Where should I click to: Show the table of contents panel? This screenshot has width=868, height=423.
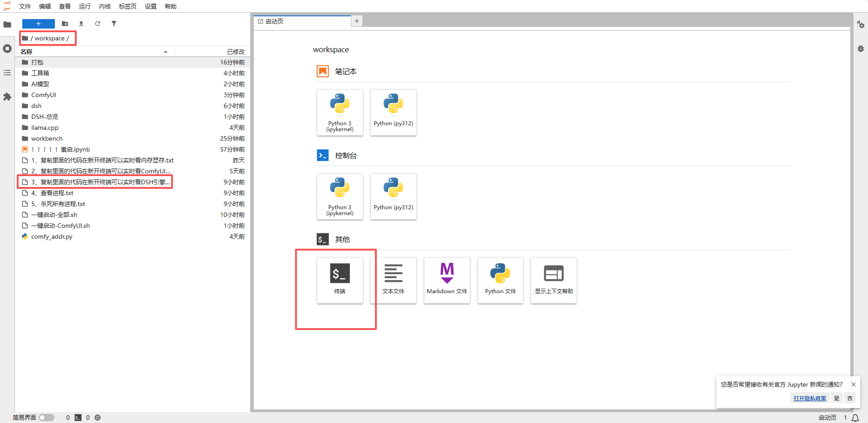point(7,73)
